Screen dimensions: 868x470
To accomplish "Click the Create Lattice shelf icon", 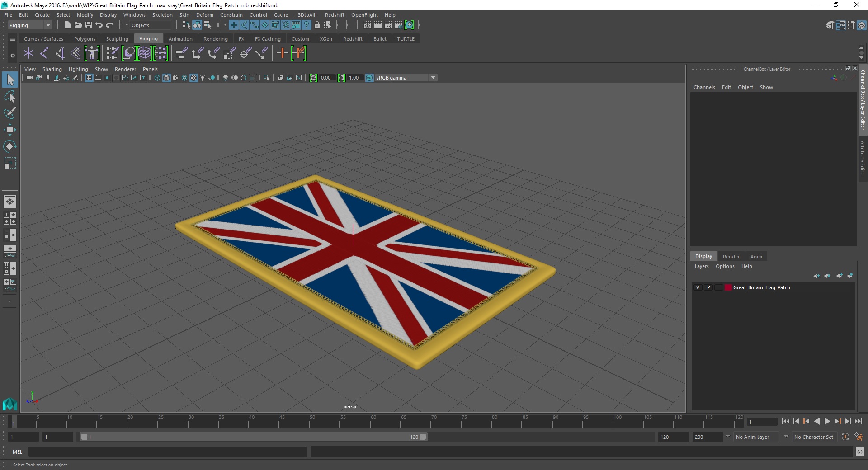I will tap(144, 53).
